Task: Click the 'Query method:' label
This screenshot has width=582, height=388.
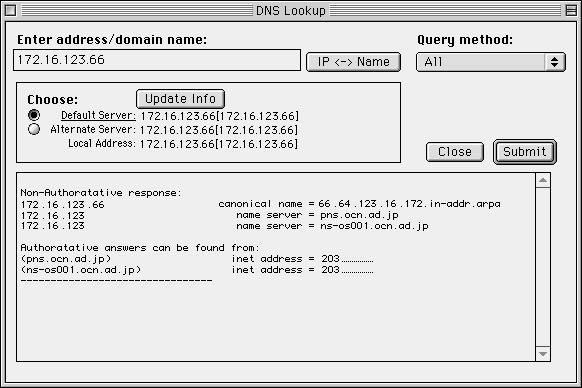Action: [465, 40]
